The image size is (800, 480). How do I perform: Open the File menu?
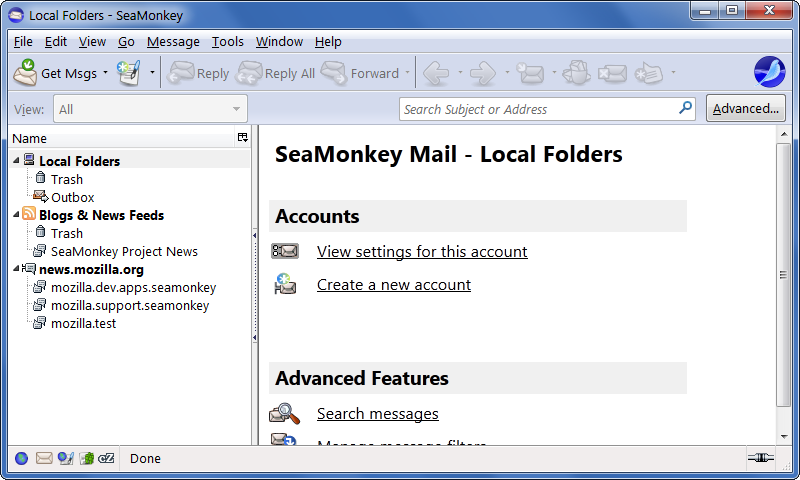(x=23, y=42)
